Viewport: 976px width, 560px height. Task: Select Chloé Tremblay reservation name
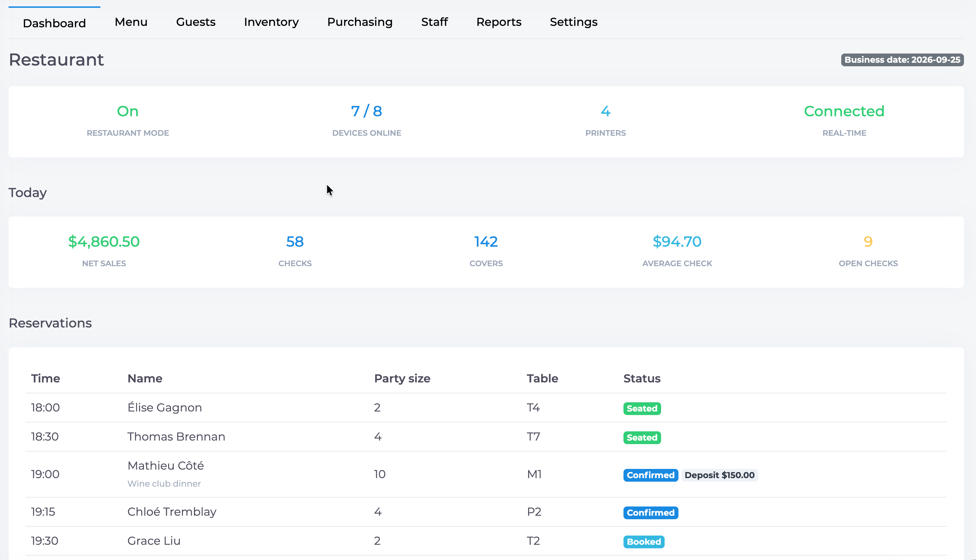[172, 511]
